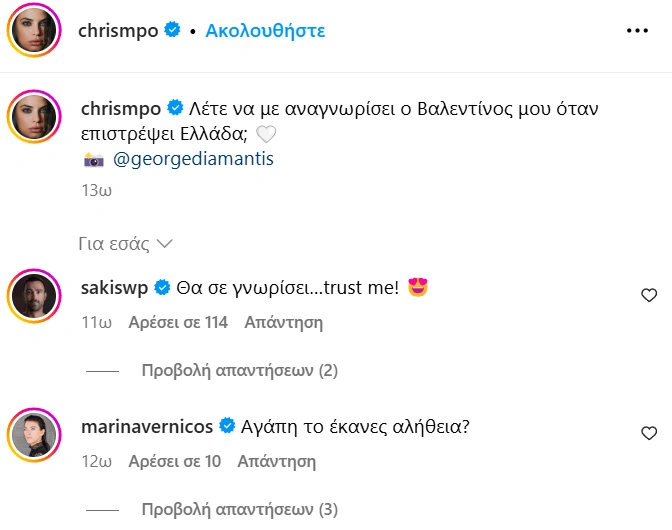672x530 pixels.
Task: Open sakiswp's profile avatar
Action: click(33, 296)
